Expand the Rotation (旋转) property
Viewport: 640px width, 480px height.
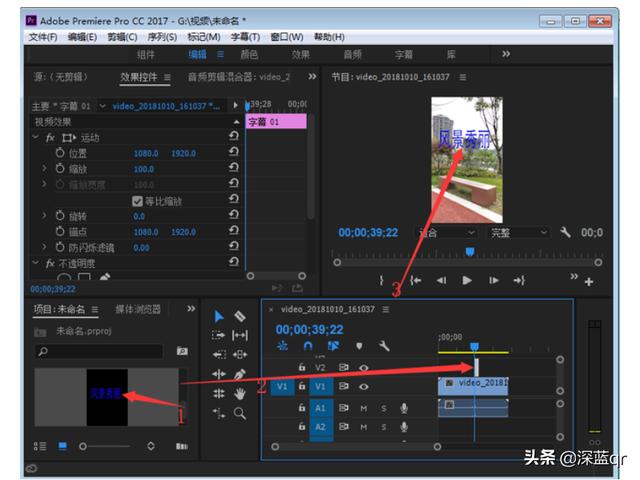point(44,215)
